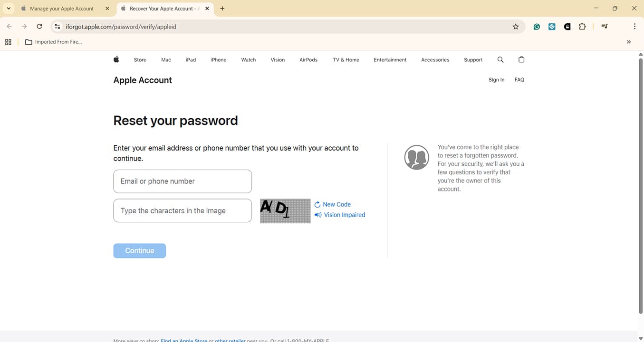Viewport: 644px width, 342px height.
Task: Open the AirPods menu item
Action: point(308,60)
